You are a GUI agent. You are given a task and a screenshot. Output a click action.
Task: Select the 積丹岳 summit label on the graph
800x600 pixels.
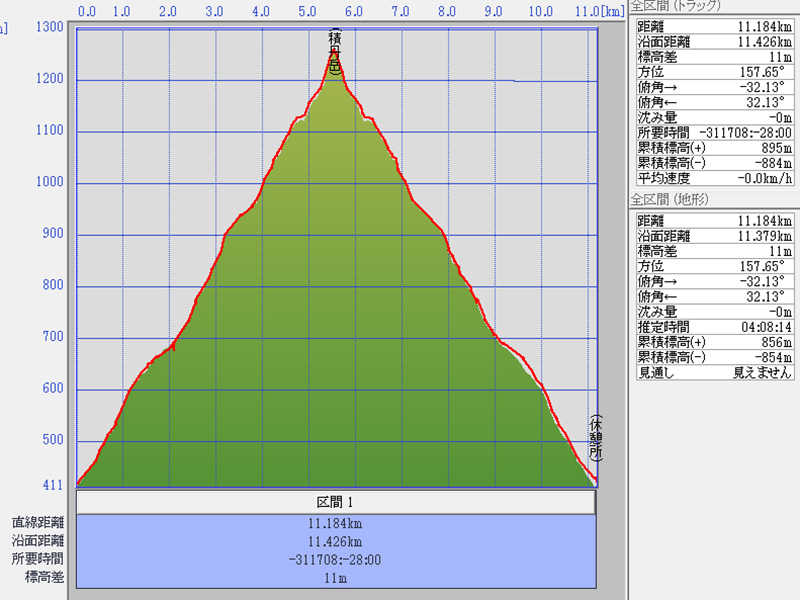[x=334, y=52]
